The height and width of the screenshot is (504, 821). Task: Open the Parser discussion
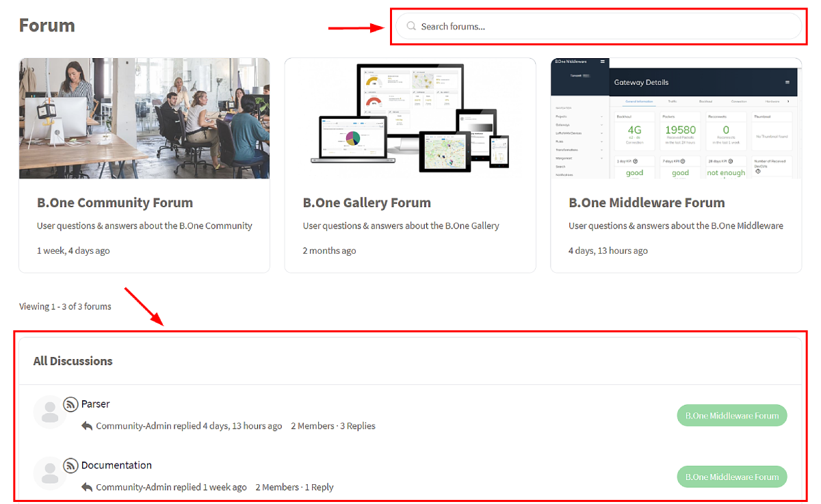[96, 404]
